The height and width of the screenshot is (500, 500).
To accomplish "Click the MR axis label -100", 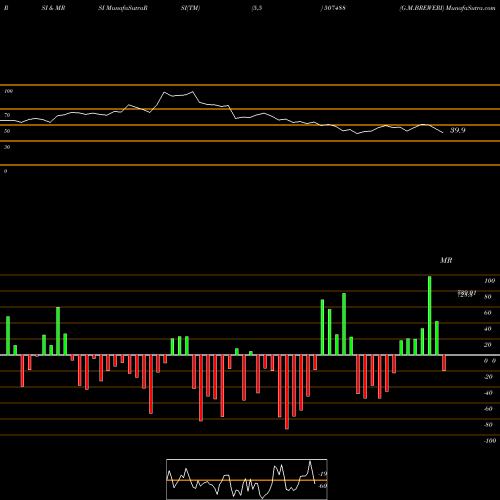I will click(490, 441).
